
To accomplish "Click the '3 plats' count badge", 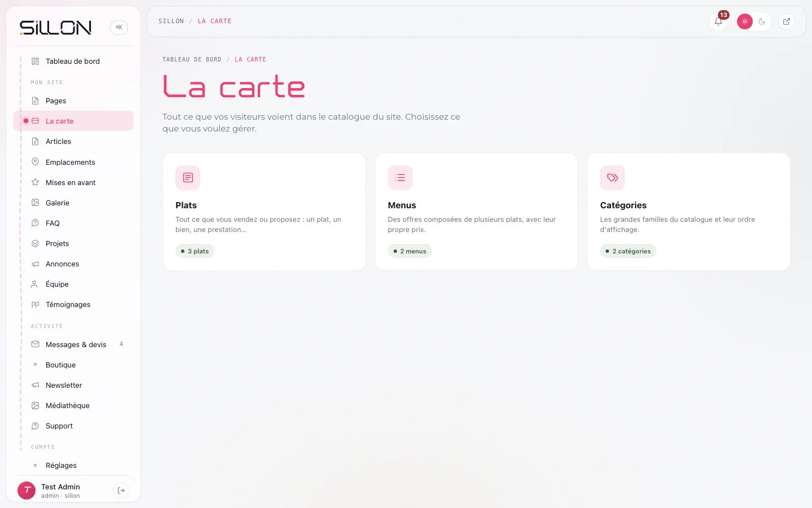I will pos(195,251).
